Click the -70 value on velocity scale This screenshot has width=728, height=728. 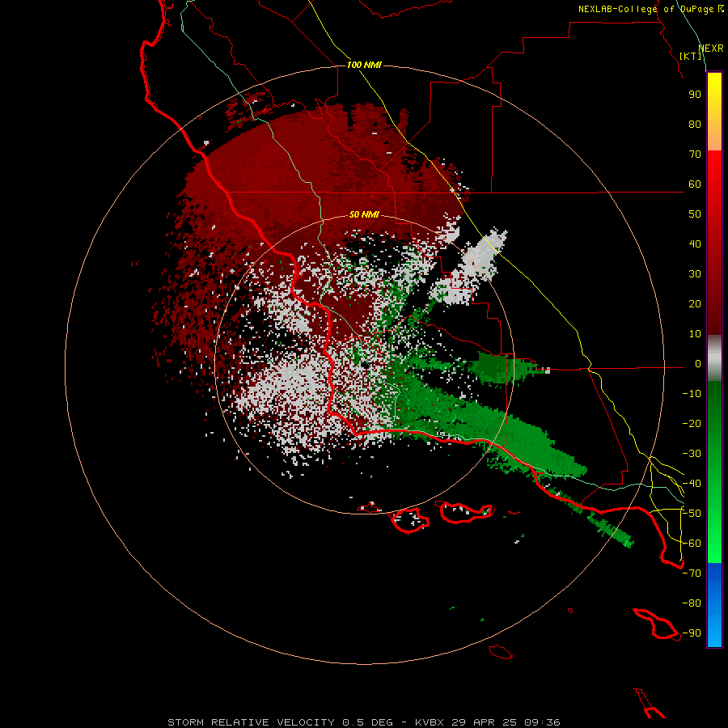click(692, 574)
